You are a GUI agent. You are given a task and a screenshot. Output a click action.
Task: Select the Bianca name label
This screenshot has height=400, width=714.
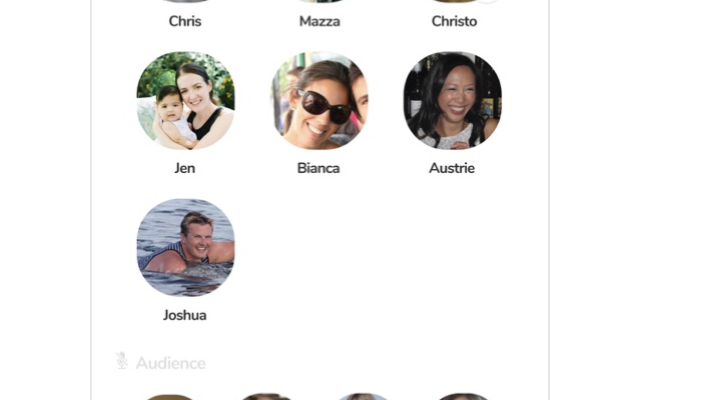pyautogui.click(x=318, y=168)
